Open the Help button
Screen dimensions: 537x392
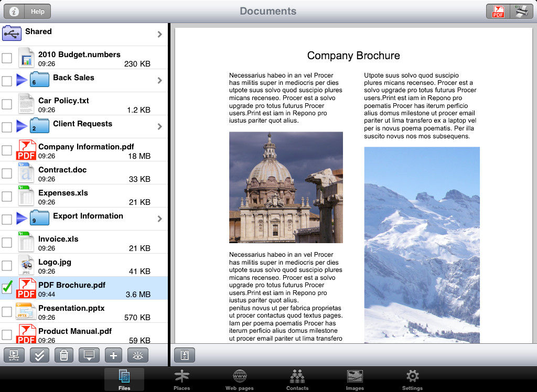click(38, 12)
